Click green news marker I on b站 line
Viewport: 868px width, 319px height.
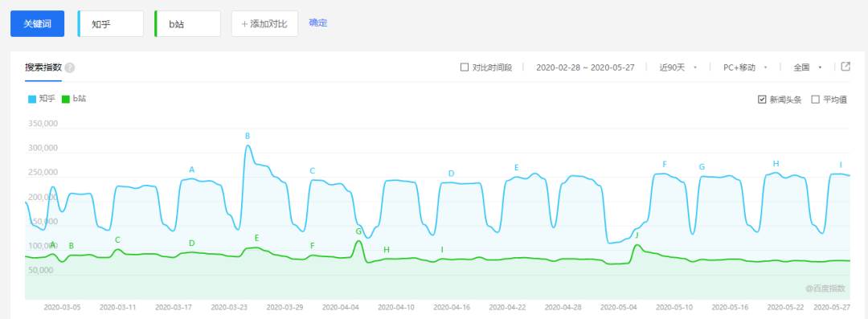[442, 250]
